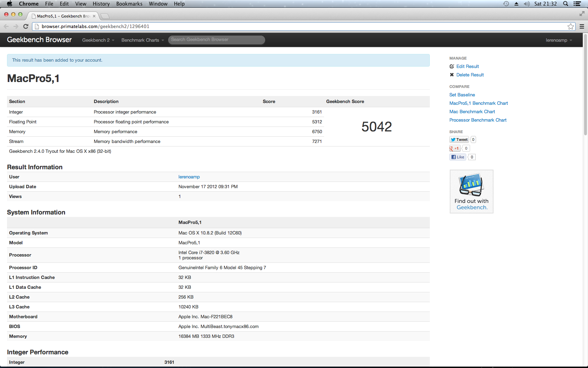This screenshot has height=368, width=588.
Task: Open Spotlight search magnifier icon
Action: coord(566,4)
